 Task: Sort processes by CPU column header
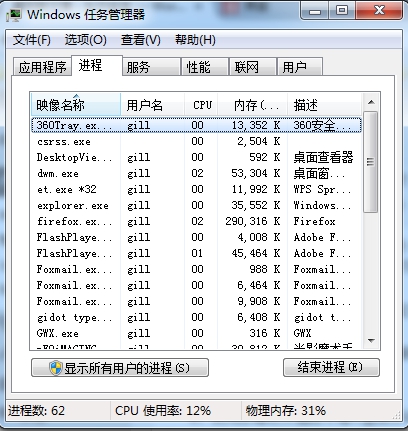click(x=201, y=105)
